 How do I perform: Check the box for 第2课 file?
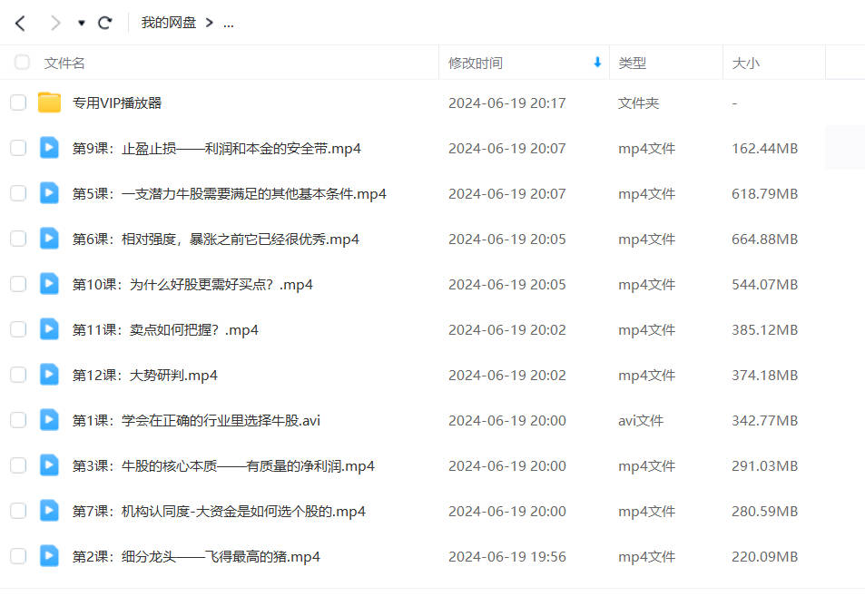(18, 556)
